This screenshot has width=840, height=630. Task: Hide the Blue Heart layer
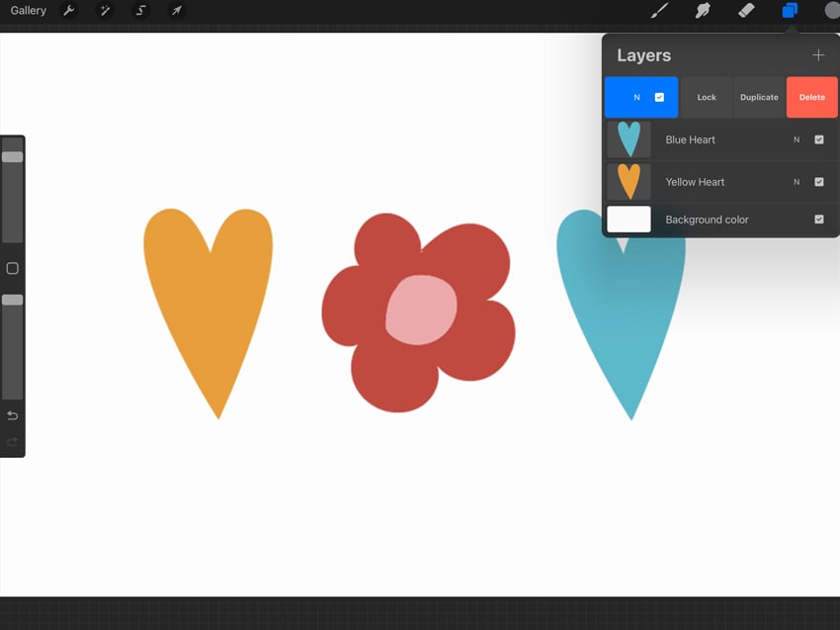818,139
